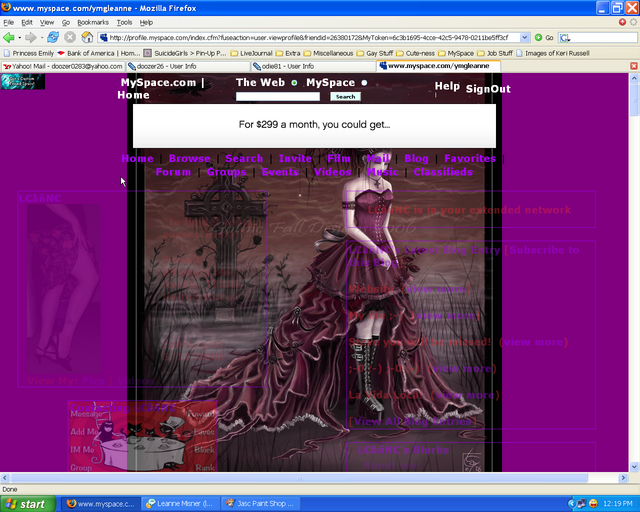
Task: Click the Go button beside address bar
Action: (x=544, y=37)
